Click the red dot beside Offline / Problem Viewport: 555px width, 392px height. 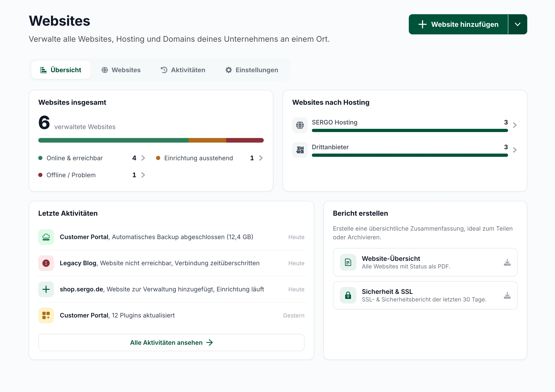40,175
